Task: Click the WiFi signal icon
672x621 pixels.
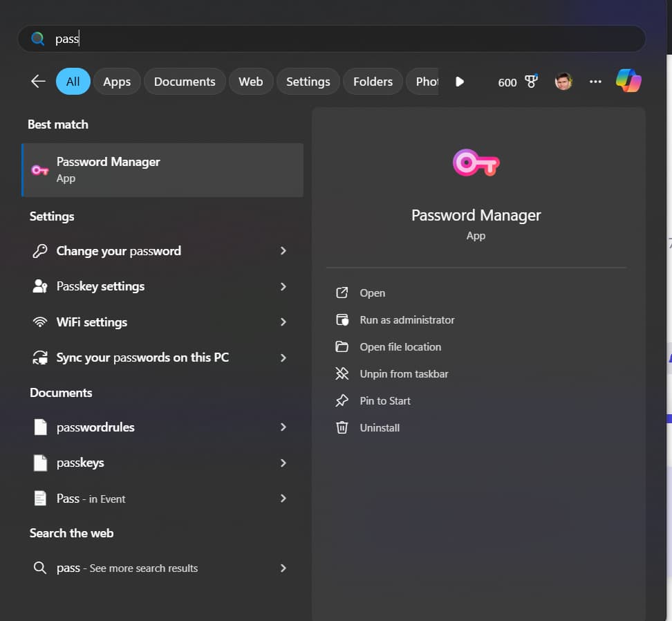Action: point(40,322)
